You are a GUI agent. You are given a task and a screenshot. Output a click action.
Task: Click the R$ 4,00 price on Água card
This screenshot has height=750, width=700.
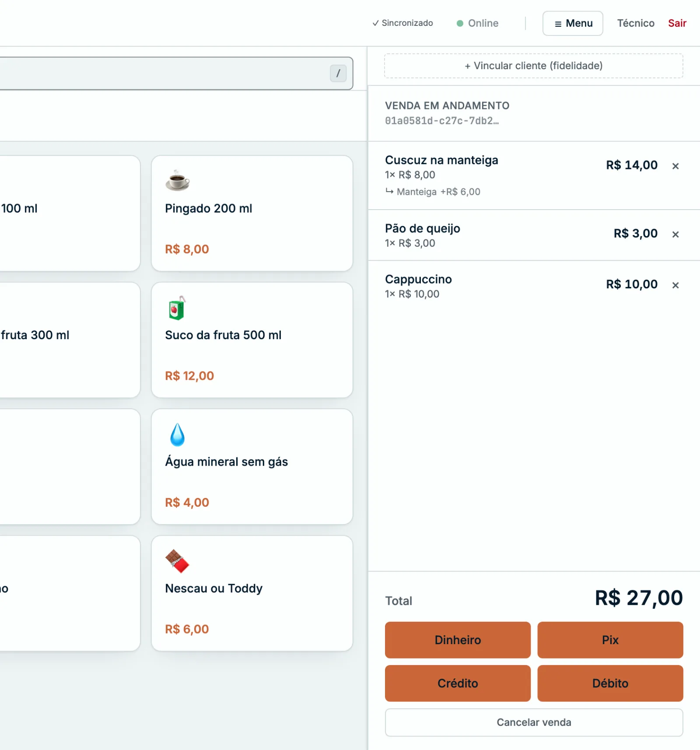pyautogui.click(x=187, y=502)
